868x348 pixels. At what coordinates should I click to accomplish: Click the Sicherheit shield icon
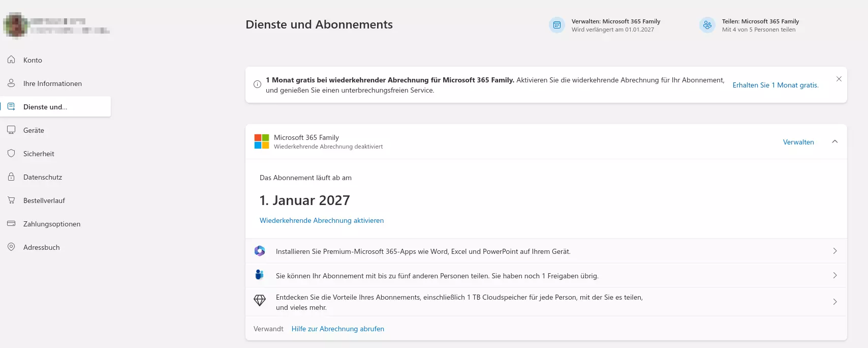click(x=11, y=153)
